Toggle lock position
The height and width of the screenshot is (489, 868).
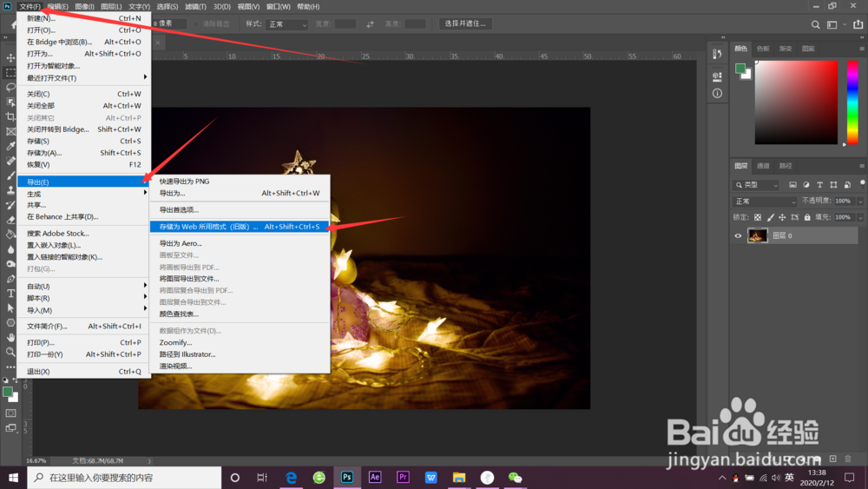(782, 218)
